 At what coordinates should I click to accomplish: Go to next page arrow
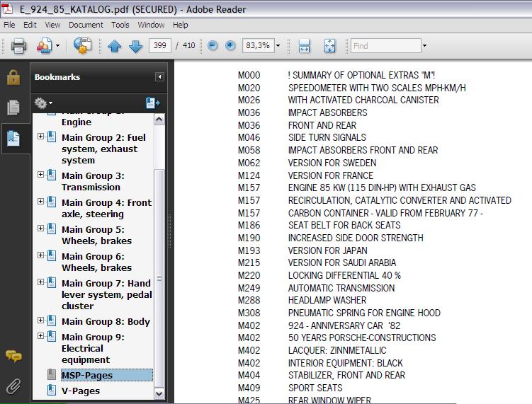pos(136,46)
